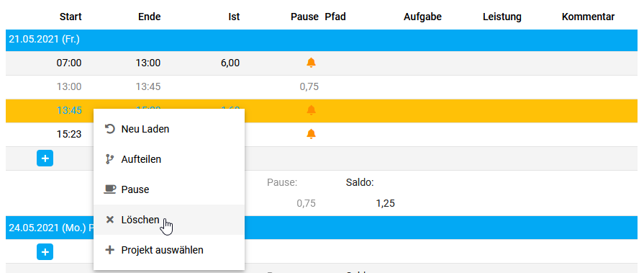Image resolution: width=644 pixels, height=273 pixels.
Task: Click the 21.05.2021 (Fr.) date header bar
Action: pos(321,40)
